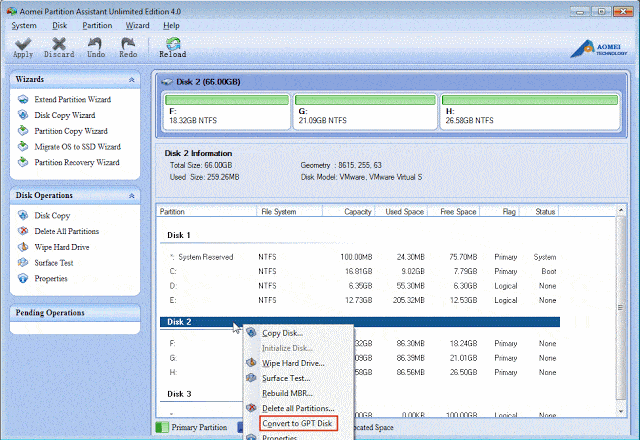640x440 pixels.
Task: Click the Discard X toolbar icon
Action: tap(59, 44)
